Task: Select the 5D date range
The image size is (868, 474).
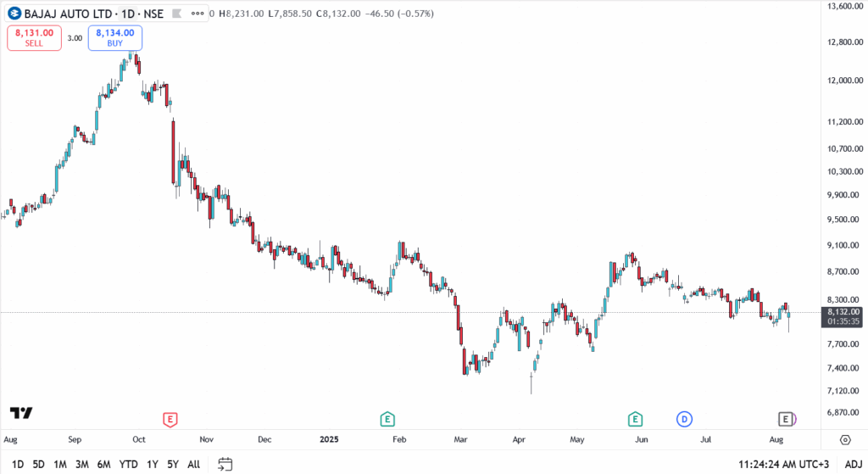Action: point(38,464)
